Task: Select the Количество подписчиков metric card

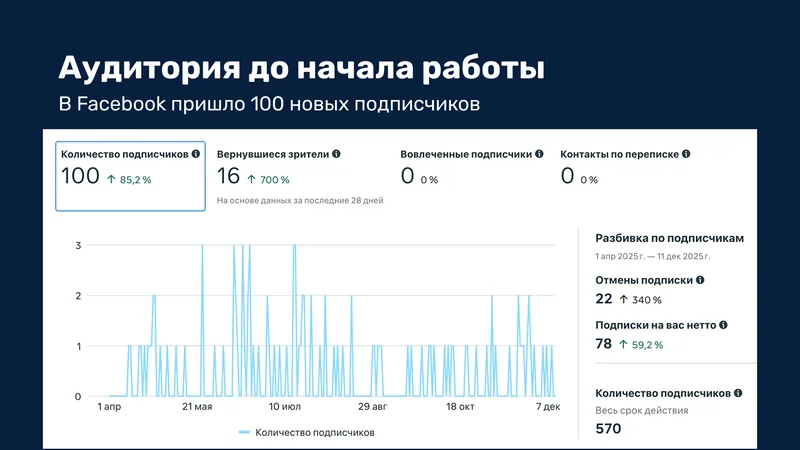Action: pyautogui.click(x=130, y=176)
